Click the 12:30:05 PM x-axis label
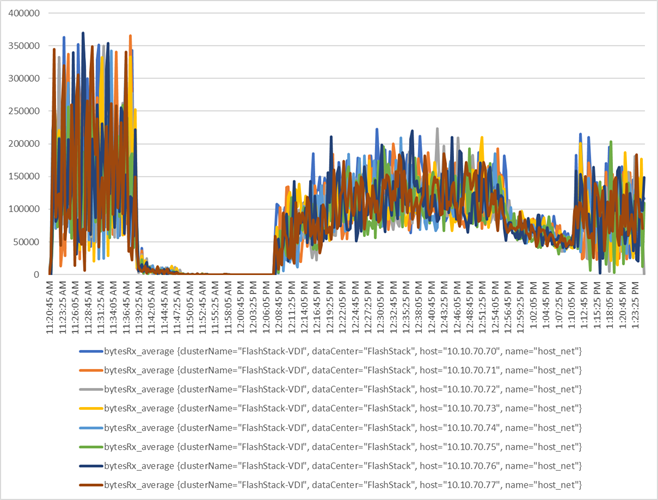Screen dimensions: 658x500 point(381,307)
